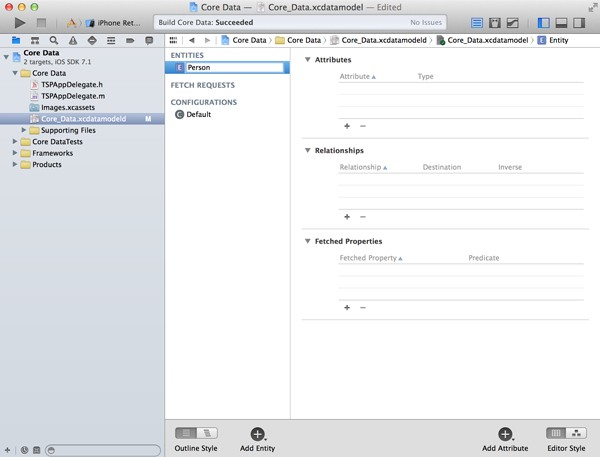This screenshot has height=457, width=600.
Task: Open the Log navigator
Action: (149, 40)
